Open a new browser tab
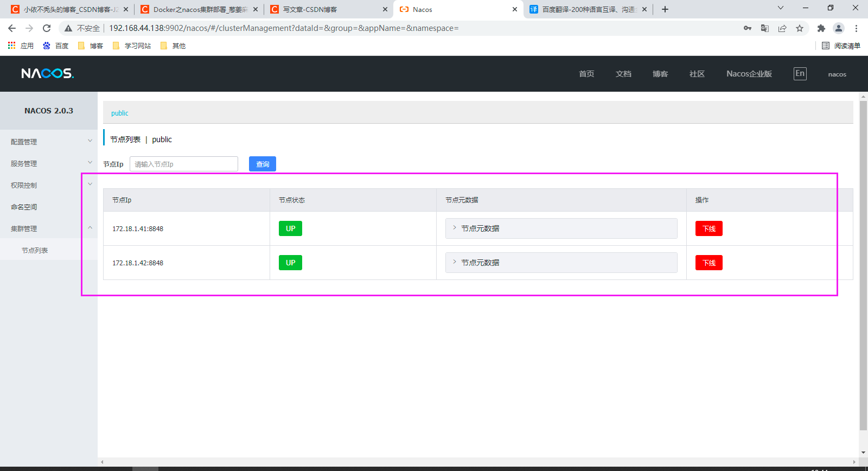 point(665,9)
